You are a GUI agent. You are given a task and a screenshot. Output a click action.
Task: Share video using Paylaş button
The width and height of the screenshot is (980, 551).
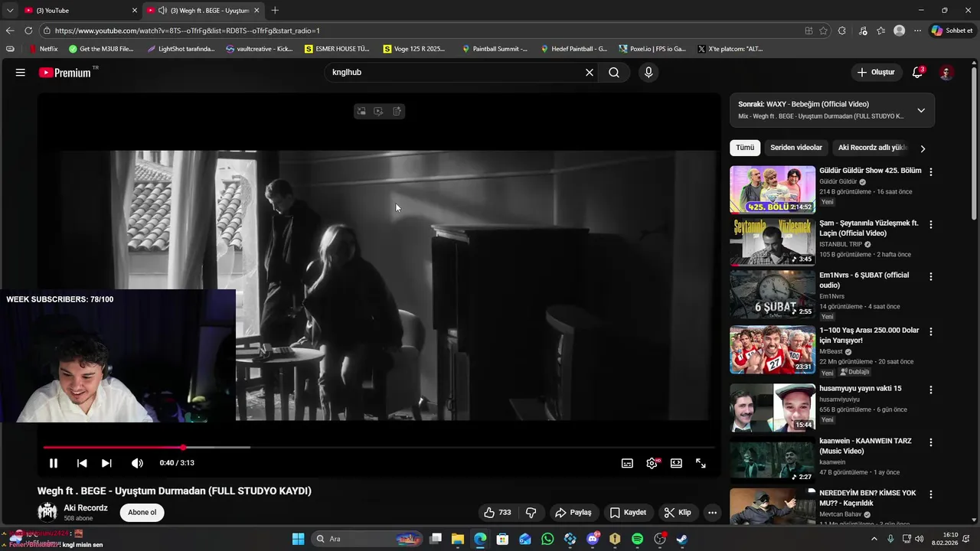click(x=573, y=513)
